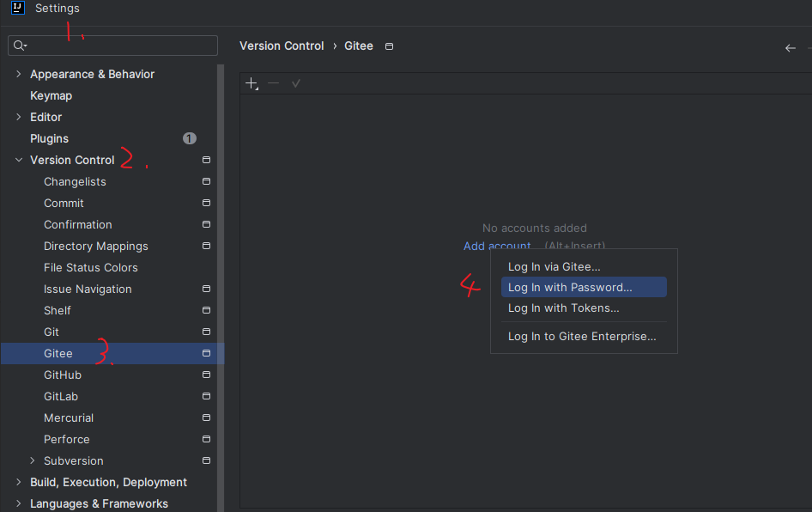Open search history magnifier icon

click(21, 46)
